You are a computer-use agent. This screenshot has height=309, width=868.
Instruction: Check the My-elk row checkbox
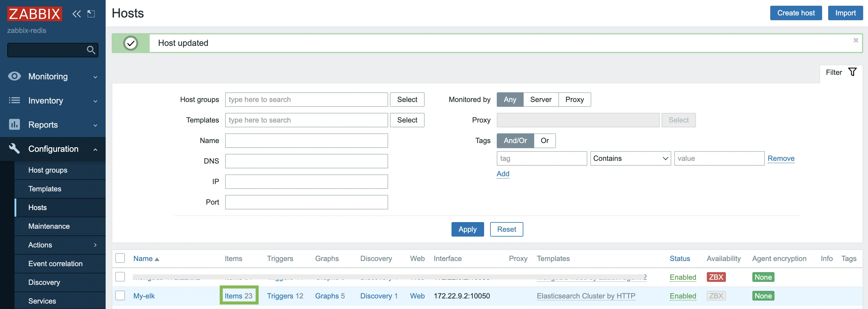120,295
